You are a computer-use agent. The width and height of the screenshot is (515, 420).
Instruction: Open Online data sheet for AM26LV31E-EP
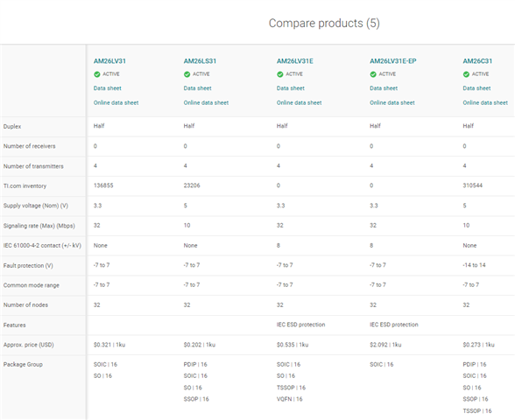pos(392,102)
